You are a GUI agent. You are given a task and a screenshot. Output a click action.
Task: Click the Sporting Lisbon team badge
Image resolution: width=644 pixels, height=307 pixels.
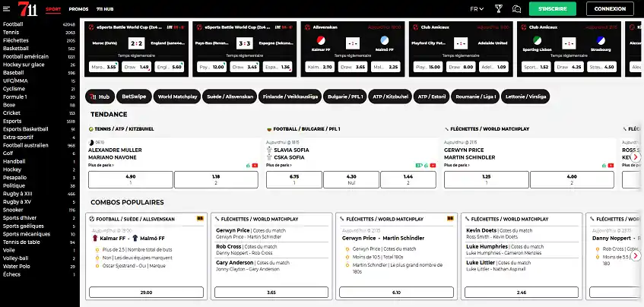click(537, 40)
